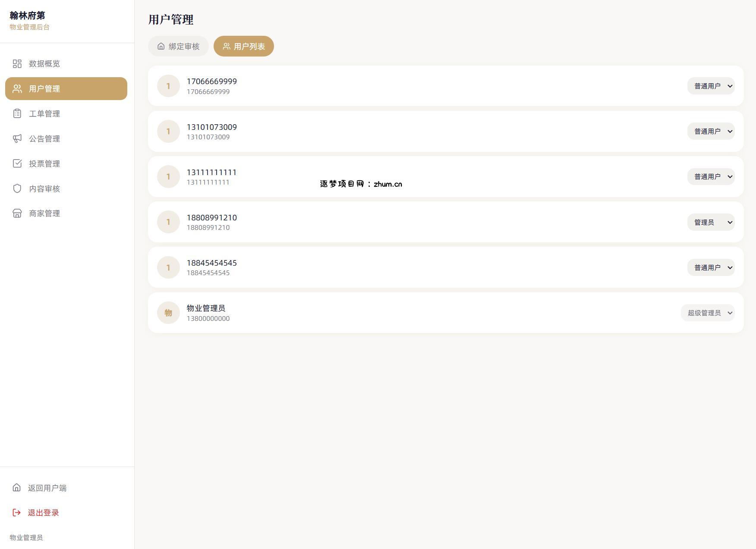Click avatar of user 13101073009
This screenshot has height=549, width=756.
click(x=168, y=132)
